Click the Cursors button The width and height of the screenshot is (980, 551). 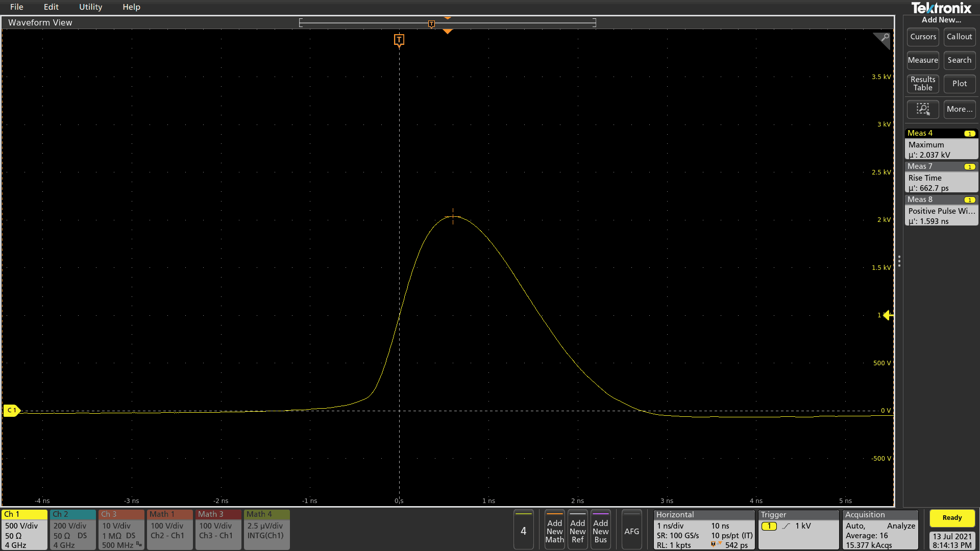tap(922, 37)
